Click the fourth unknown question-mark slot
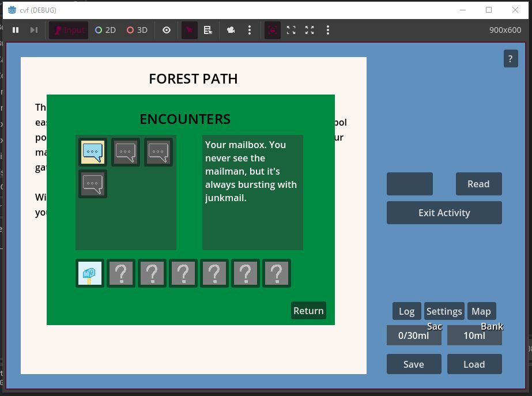 214,273
